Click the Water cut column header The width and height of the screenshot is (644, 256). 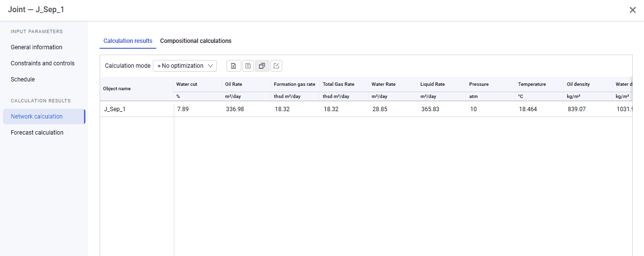pyautogui.click(x=198, y=84)
